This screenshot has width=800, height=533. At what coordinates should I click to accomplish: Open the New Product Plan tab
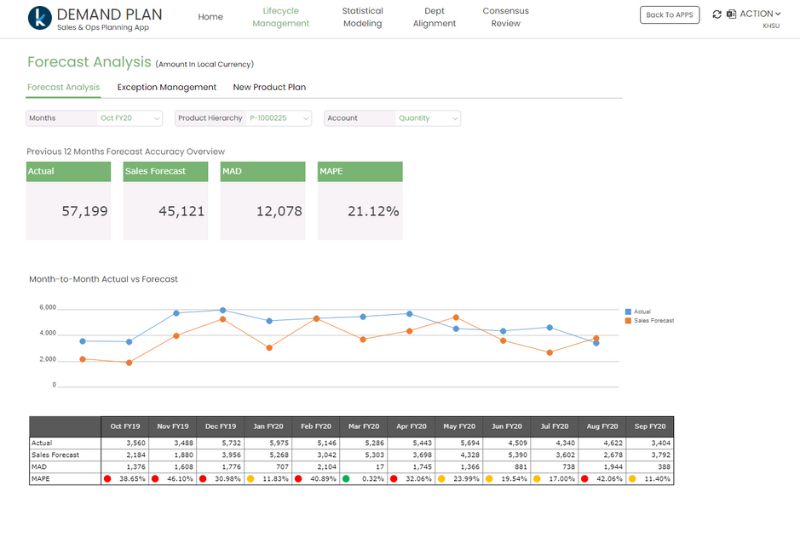click(x=269, y=87)
